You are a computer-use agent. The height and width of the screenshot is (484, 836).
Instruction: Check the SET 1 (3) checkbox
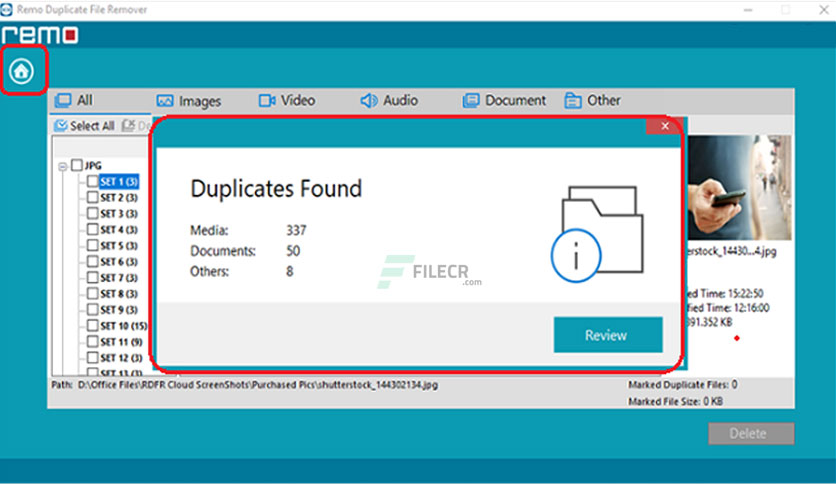coord(92,181)
